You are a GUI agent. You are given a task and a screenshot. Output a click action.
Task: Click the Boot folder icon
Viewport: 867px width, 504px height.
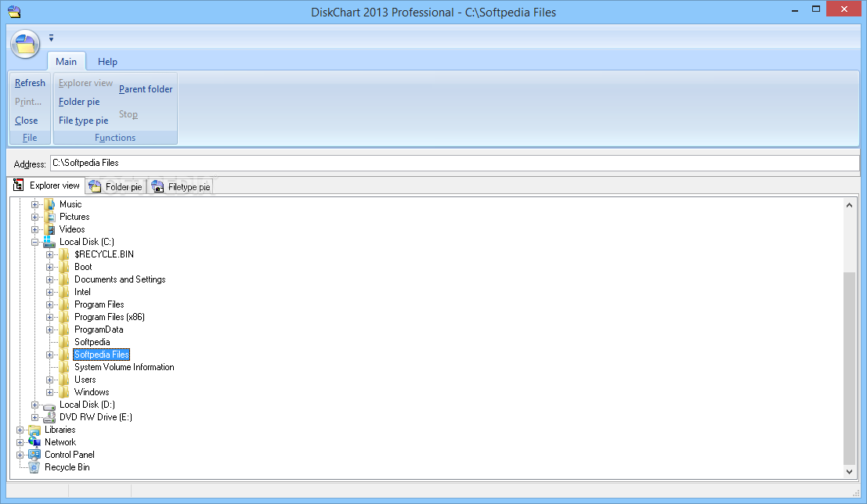65,267
